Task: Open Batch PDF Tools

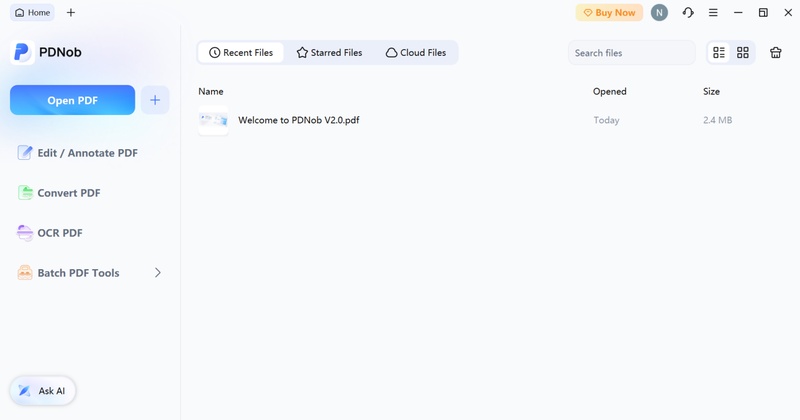Action: tap(89, 273)
